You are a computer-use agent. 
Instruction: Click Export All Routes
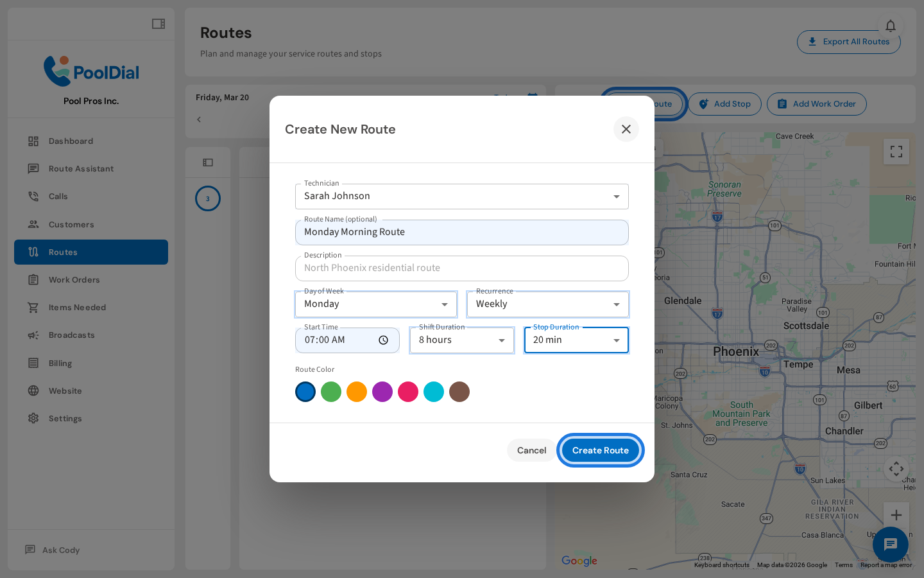pos(848,41)
